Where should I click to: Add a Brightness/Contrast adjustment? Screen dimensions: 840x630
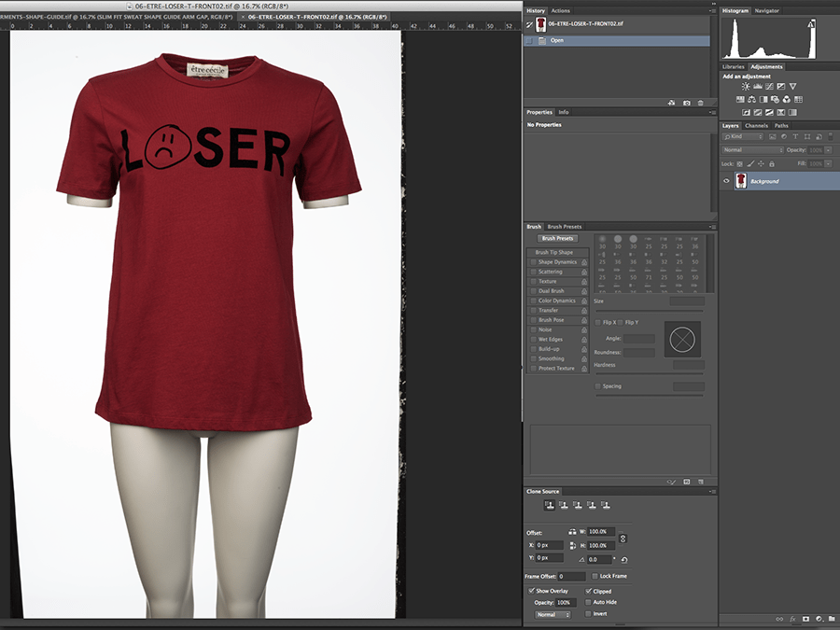point(746,86)
